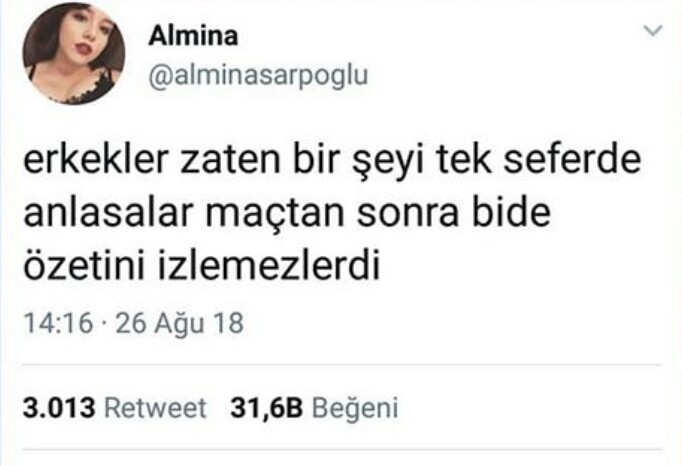
Task: Click the 31,6B count number
Action: point(266,408)
